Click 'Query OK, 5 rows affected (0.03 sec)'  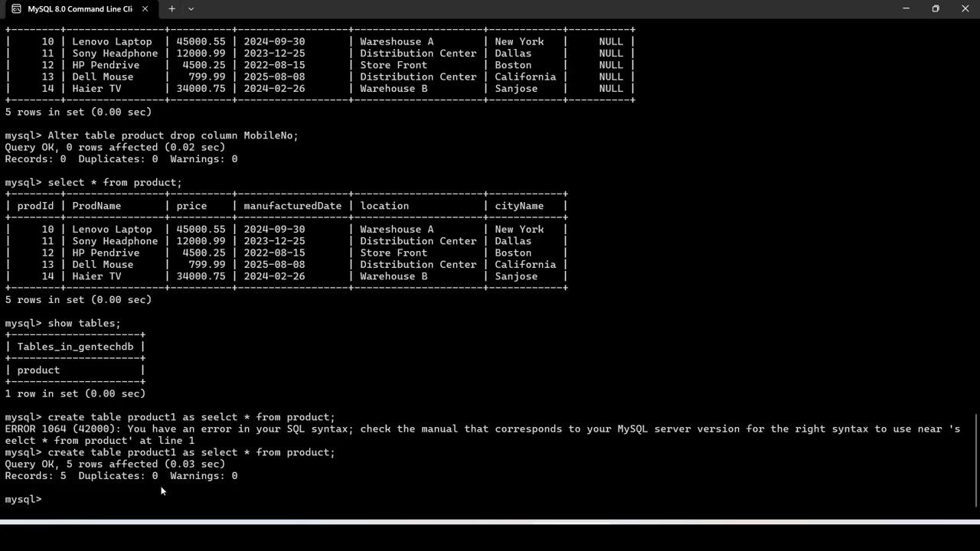coord(115,464)
